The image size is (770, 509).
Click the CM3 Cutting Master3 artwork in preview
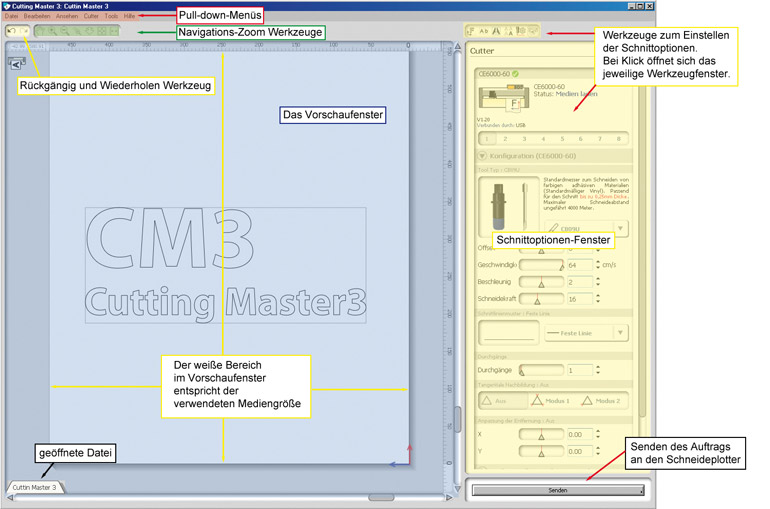[x=225, y=265]
